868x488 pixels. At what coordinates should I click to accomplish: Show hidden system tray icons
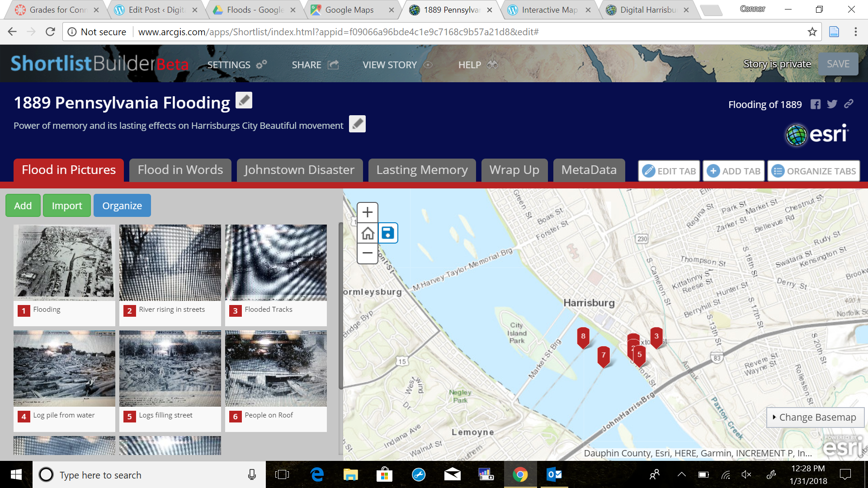[x=681, y=474]
